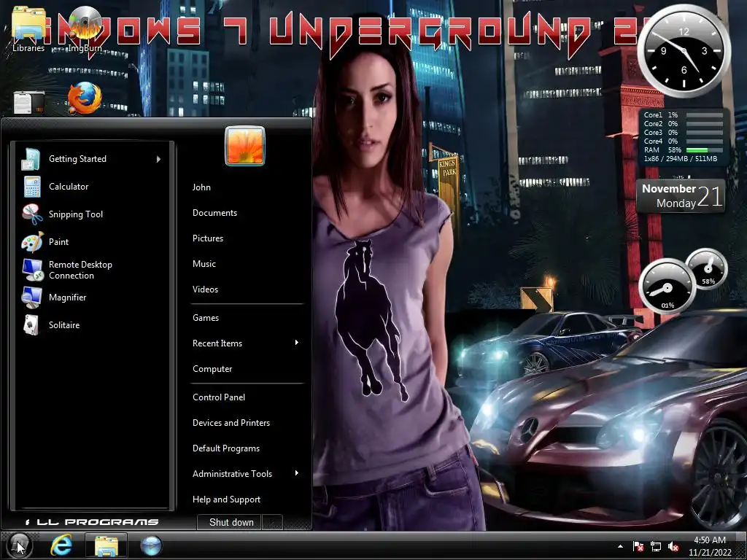Open shut down options arrow
The height and width of the screenshot is (560, 747).
tap(272, 522)
